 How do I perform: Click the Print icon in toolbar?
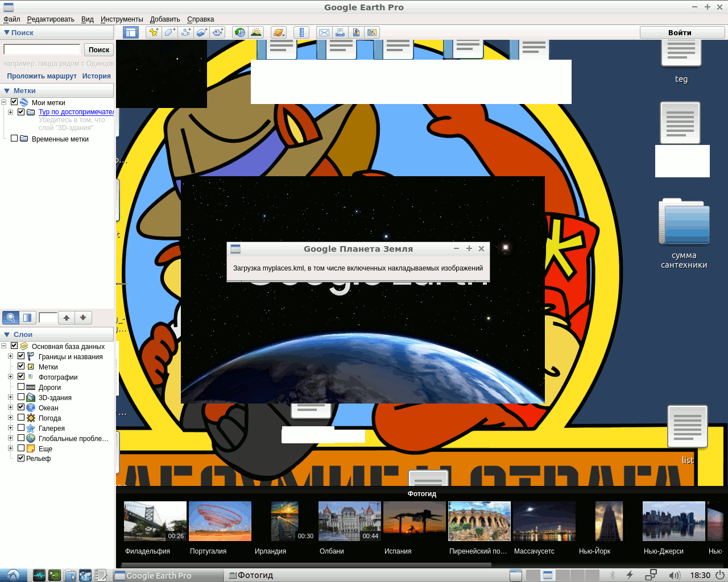(340, 32)
